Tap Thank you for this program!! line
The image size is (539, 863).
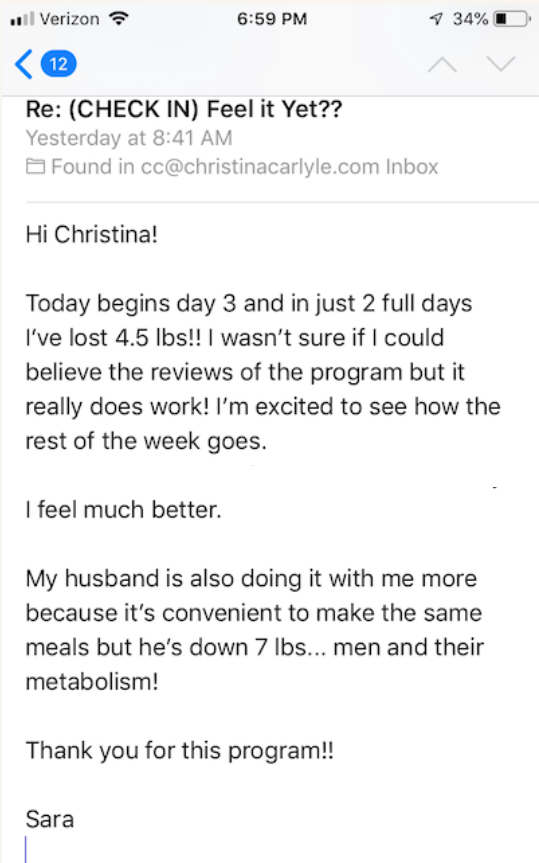click(179, 751)
